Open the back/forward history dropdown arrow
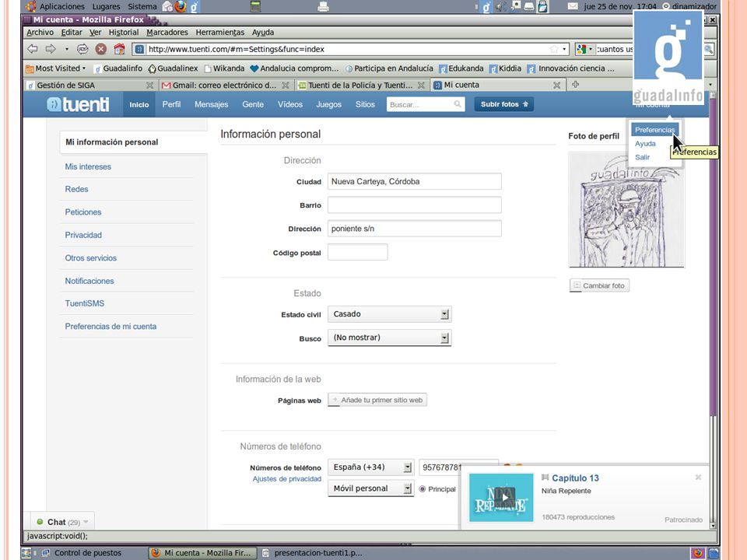The width and height of the screenshot is (747, 560). click(x=67, y=48)
